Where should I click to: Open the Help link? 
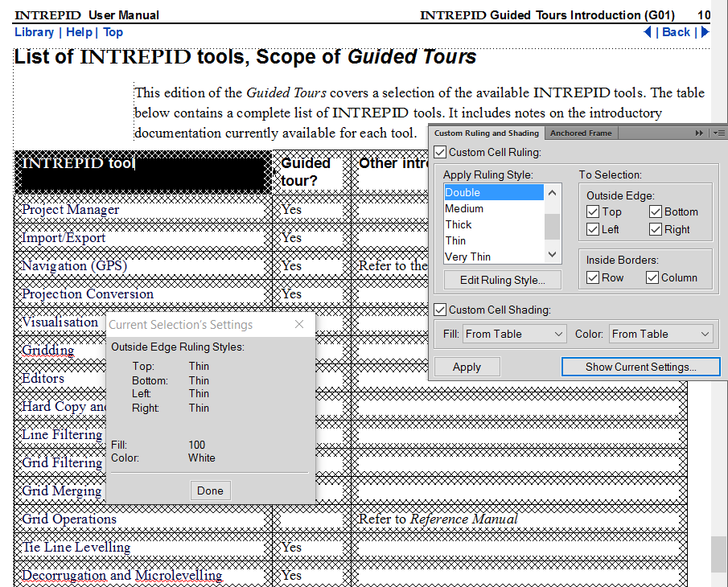pos(79,32)
